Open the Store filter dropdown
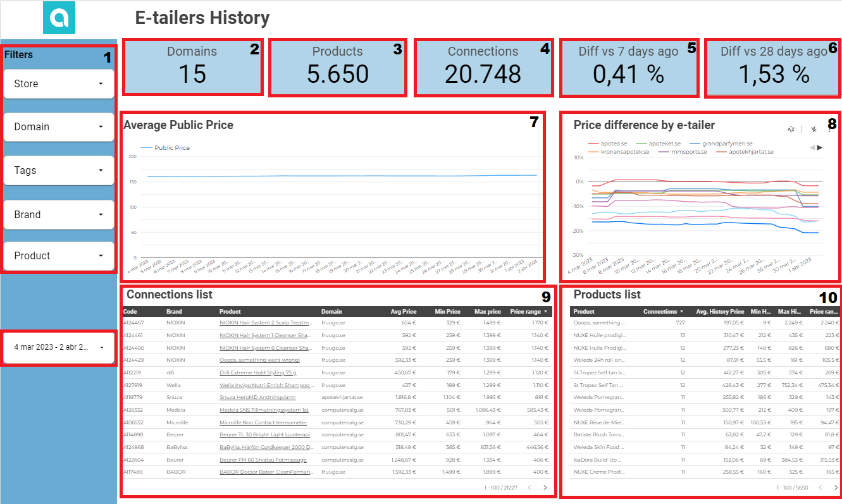The image size is (842, 504). (x=58, y=83)
